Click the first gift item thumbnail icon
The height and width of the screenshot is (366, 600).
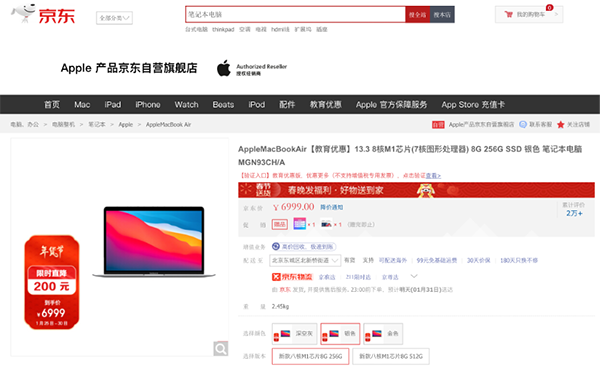tap(300, 224)
